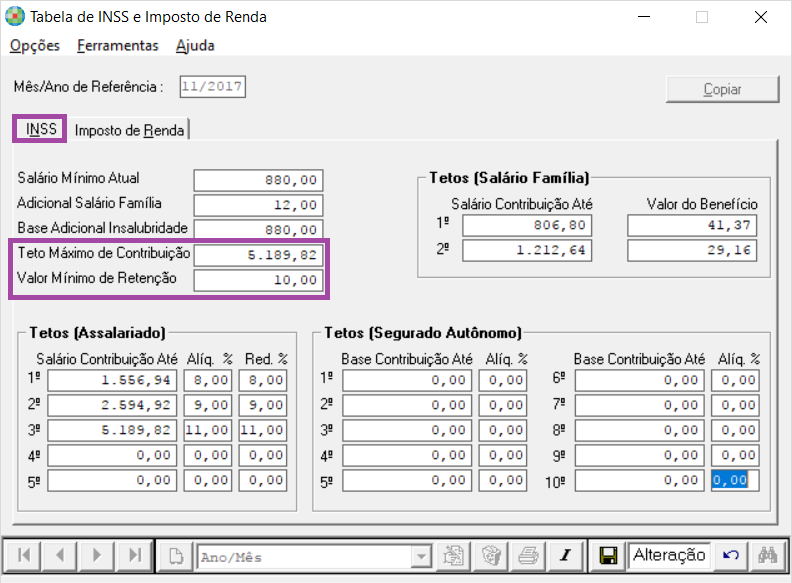Image resolution: width=792 pixels, height=583 pixels.
Task: Click Autônomo 6th row Base Contribuição field
Action: (x=639, y=380)
